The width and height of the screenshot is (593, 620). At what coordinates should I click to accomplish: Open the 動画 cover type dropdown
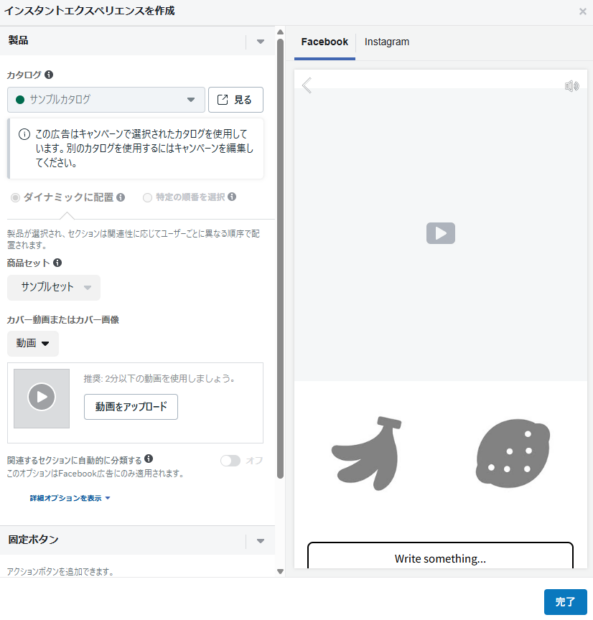click(33, 343)
